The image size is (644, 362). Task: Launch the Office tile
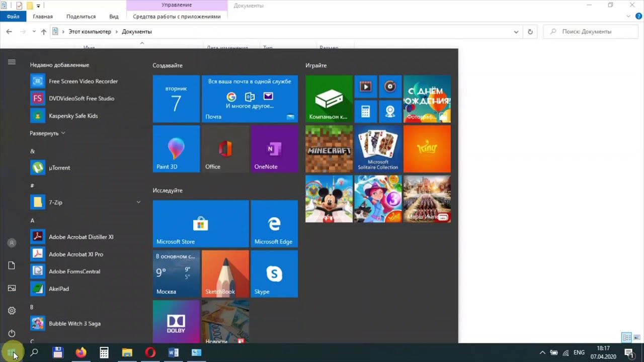225,149
